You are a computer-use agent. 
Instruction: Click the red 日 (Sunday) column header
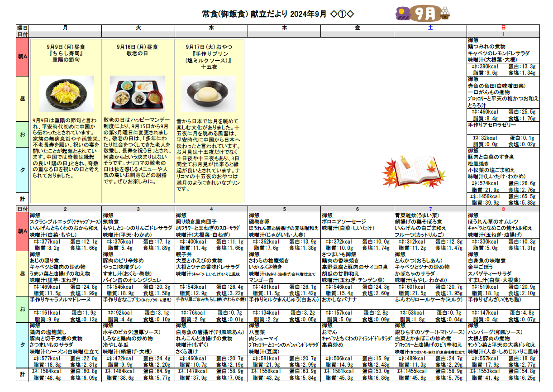503,28
